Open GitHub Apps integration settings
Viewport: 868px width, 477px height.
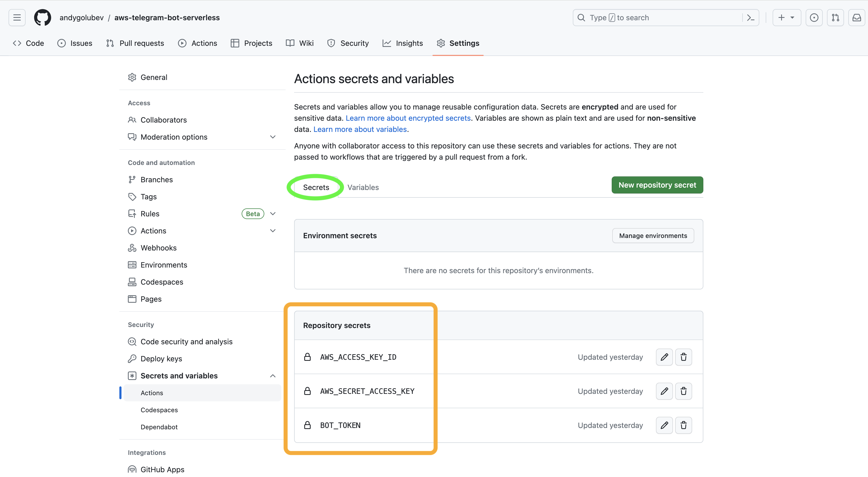[x=162, y=469]
